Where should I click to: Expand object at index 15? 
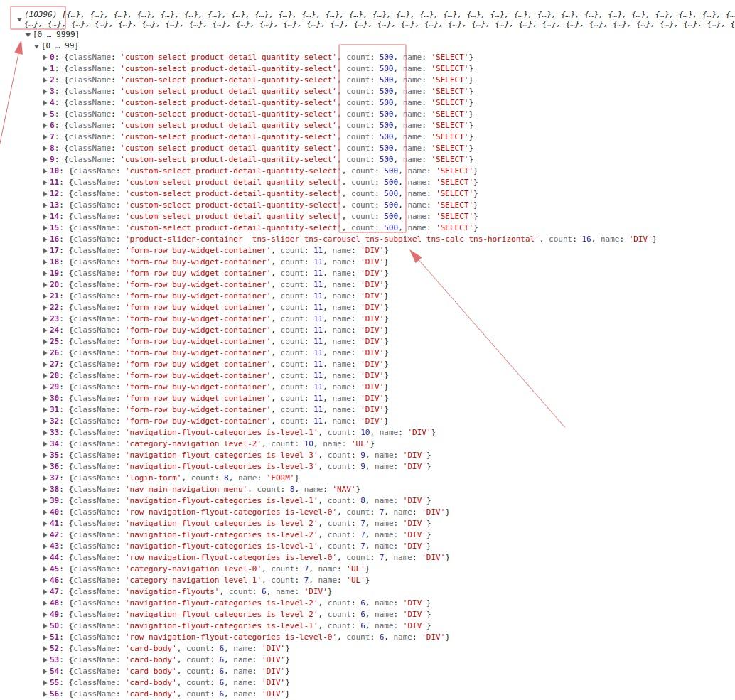tap(45, 227)
